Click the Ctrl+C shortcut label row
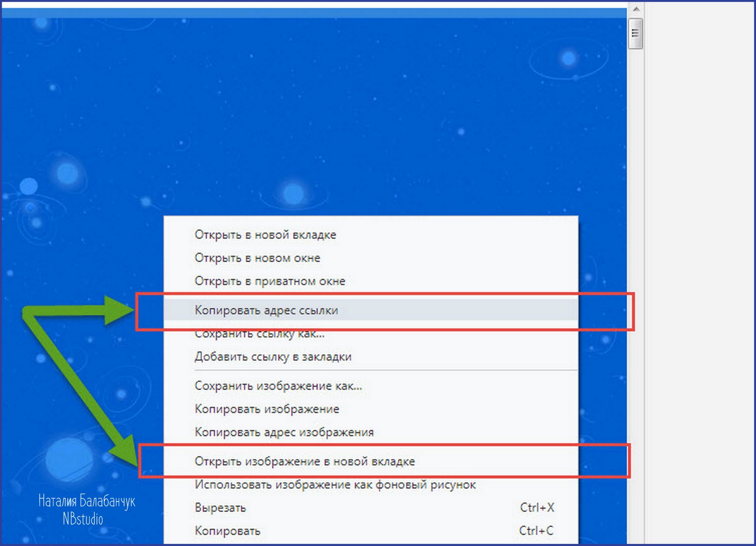The width and height of the screenshot is (756, 546). coord(536,531)
